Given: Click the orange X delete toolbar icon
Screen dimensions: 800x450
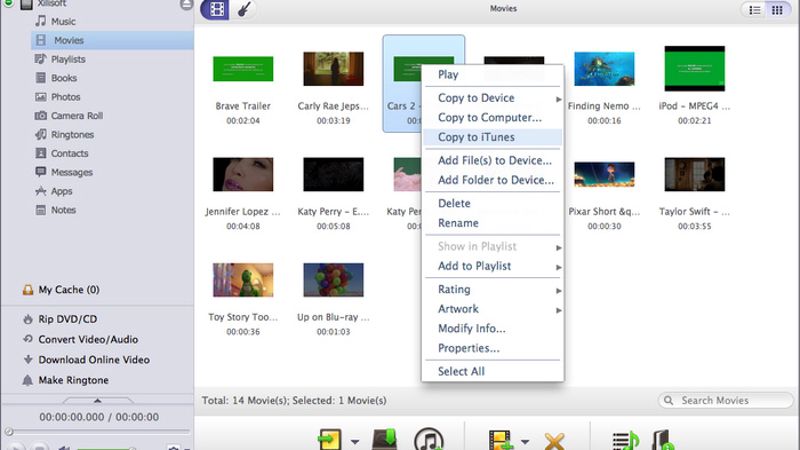Looking at the screenshot, I should tap(555, 441).
